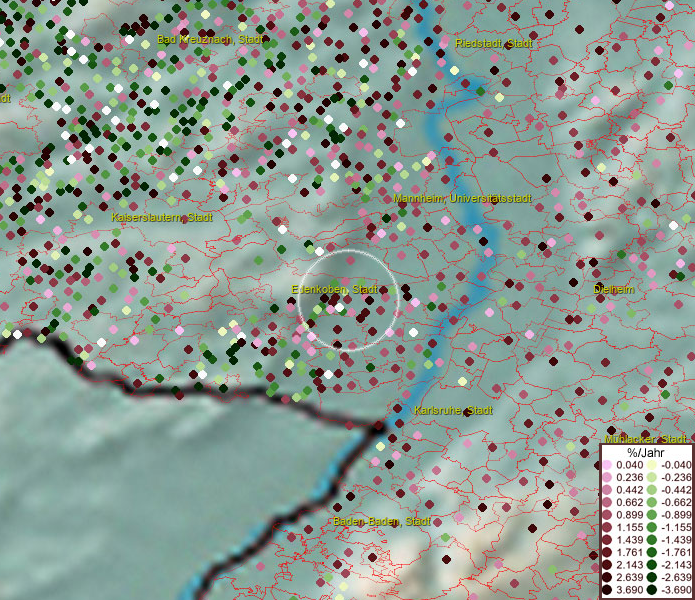Select the 0.662 legend color swatch
Viewport: 695px width, 600px height.
coord(607,503)
